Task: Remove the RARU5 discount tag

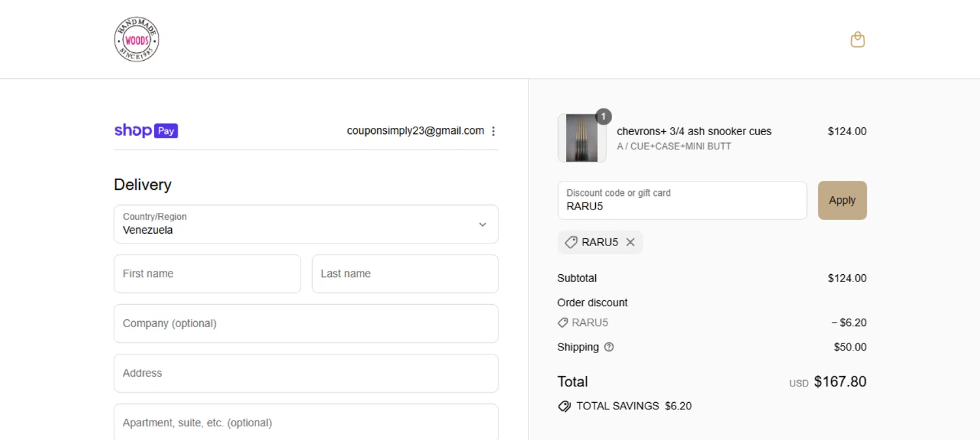Action: (630, 242)
